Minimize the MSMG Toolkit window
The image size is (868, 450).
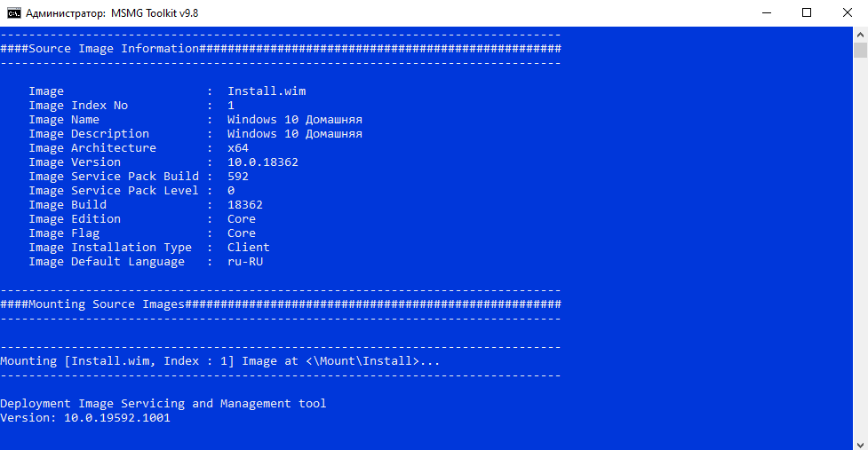[766, 12]
